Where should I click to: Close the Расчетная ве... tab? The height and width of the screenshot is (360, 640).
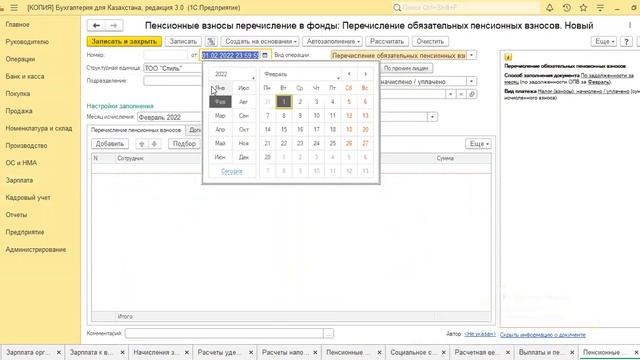coord(508,352)
